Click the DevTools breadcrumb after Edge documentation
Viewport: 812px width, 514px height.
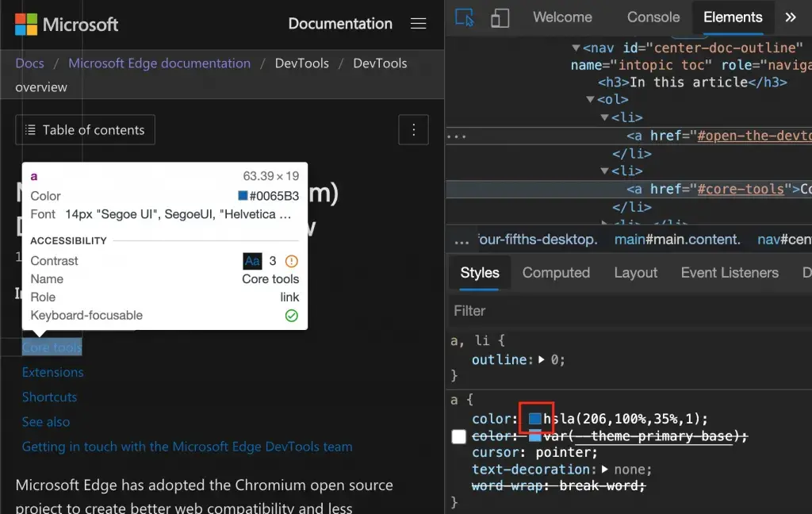click(302, 63)
